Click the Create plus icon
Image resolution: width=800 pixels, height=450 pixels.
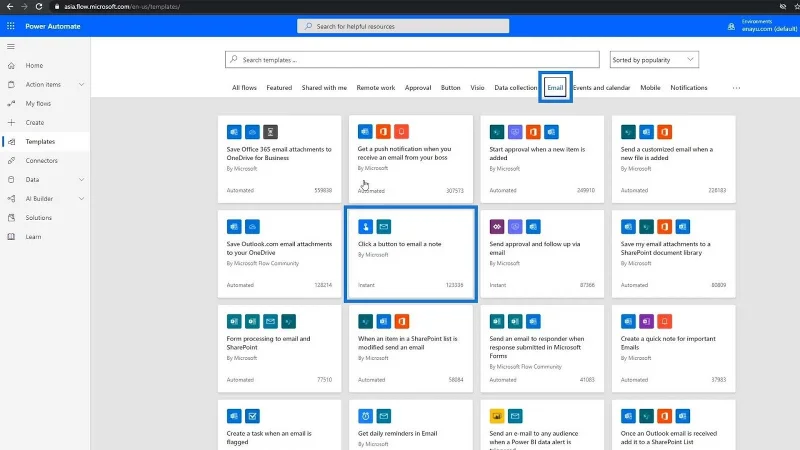pyautogui.click(x=11, y=122)
